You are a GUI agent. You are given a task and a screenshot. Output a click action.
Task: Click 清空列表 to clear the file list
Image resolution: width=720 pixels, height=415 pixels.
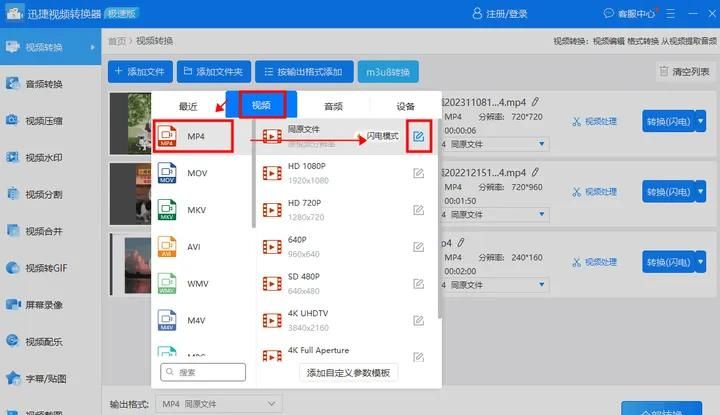coord(685,72)
